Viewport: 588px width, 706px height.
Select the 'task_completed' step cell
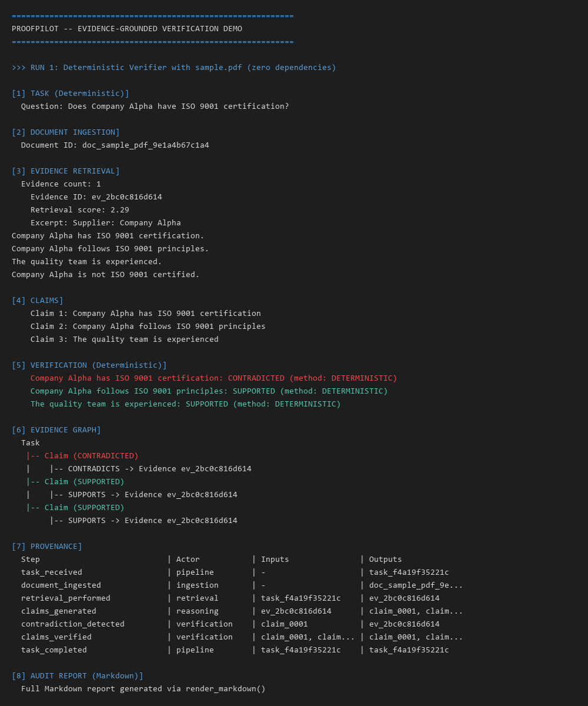54,650
